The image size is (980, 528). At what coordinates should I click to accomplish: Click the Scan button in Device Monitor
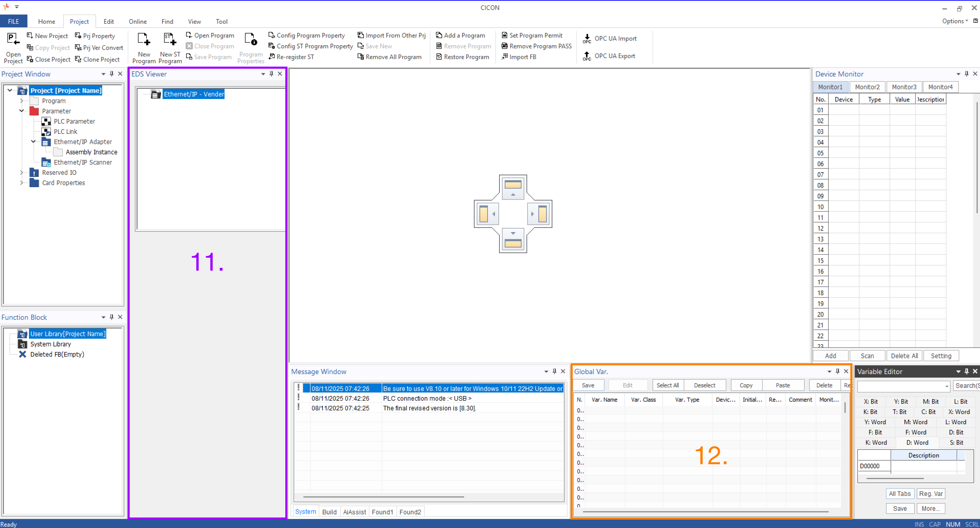867,356
